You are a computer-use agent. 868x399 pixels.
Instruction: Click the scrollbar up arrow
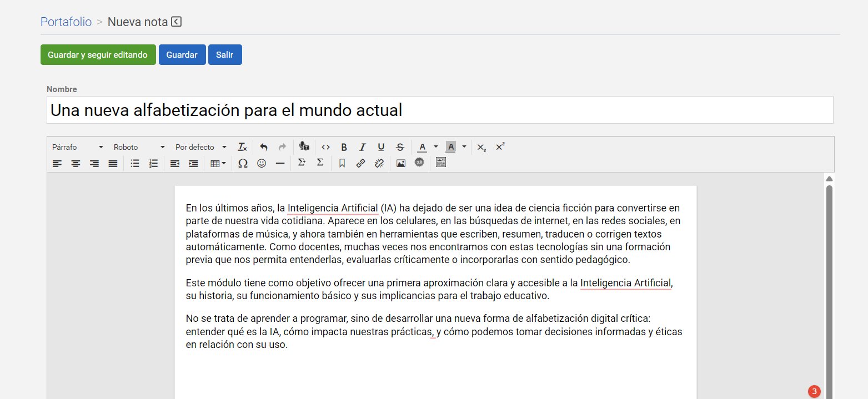829,179
